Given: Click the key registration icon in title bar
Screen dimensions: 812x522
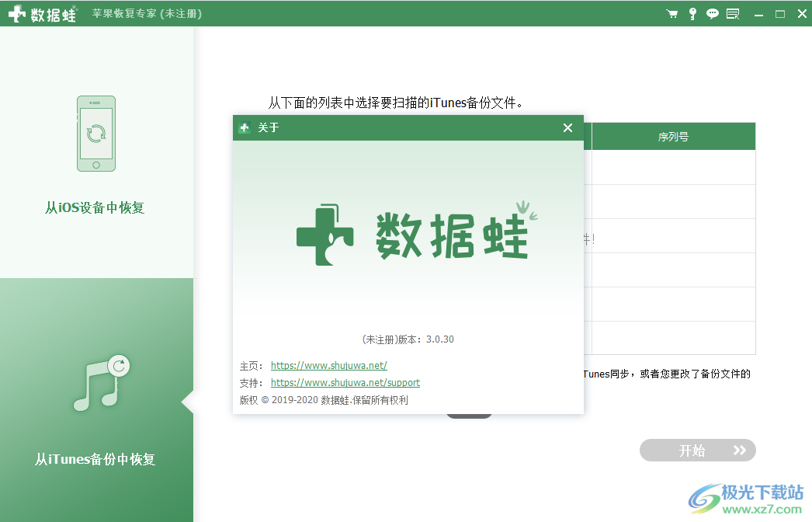Looking at the screenshot, I should pyautogui.click(x=692, y=13).
